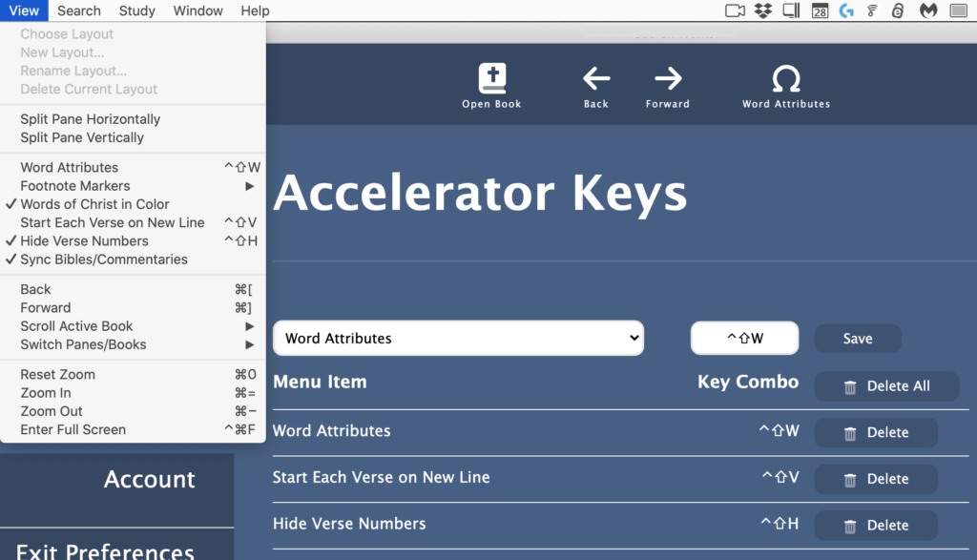977x560 pixels.
Task: Click the gray rectangle icon in menu bar
Action: pyautogui.click(x=958, y=10)
